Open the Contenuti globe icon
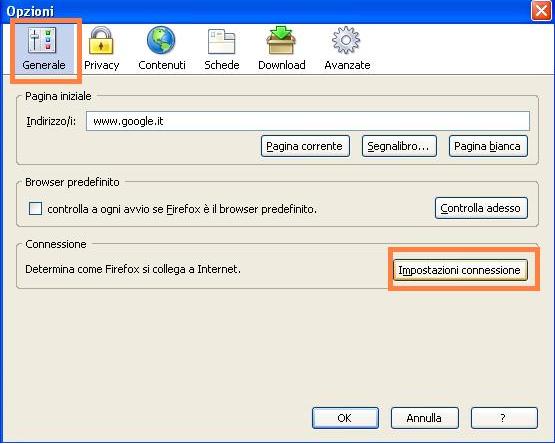Screen dimensions: 555x444 (x=161, y=40)
